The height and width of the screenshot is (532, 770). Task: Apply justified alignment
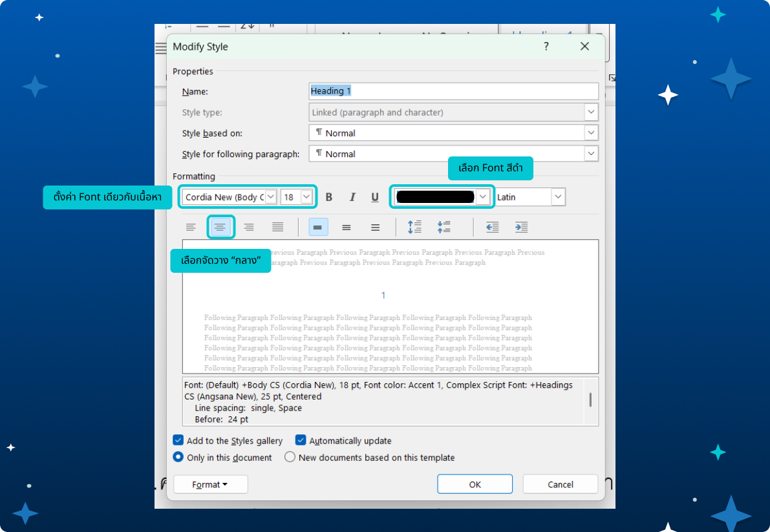(278, 227)
